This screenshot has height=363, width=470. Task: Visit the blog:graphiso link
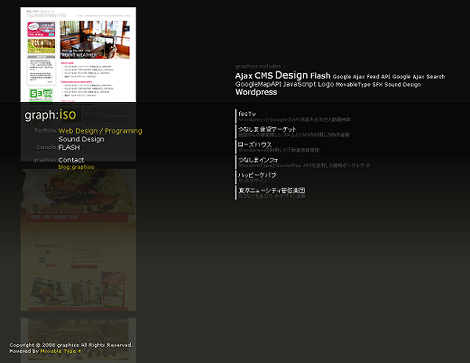(76, 167)
